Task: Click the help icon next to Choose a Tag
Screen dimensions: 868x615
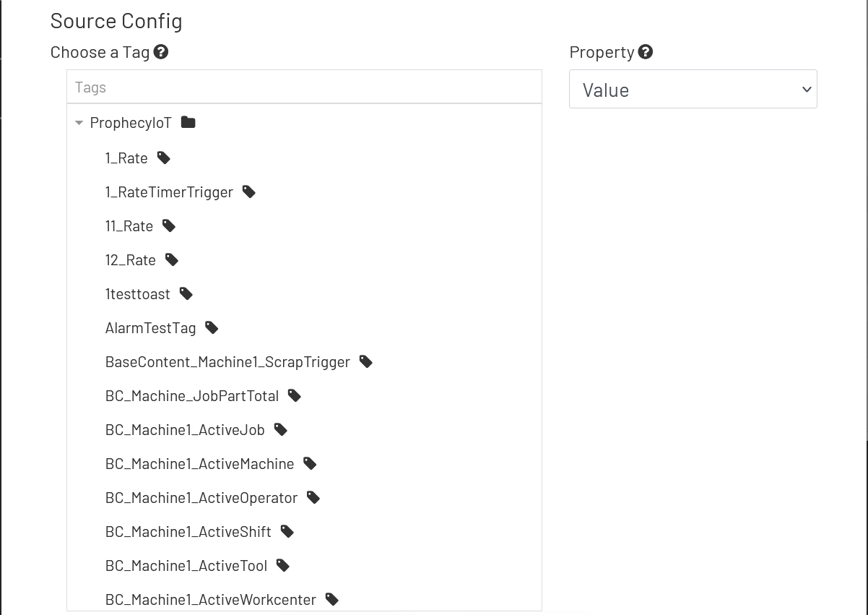Action: 161,51
